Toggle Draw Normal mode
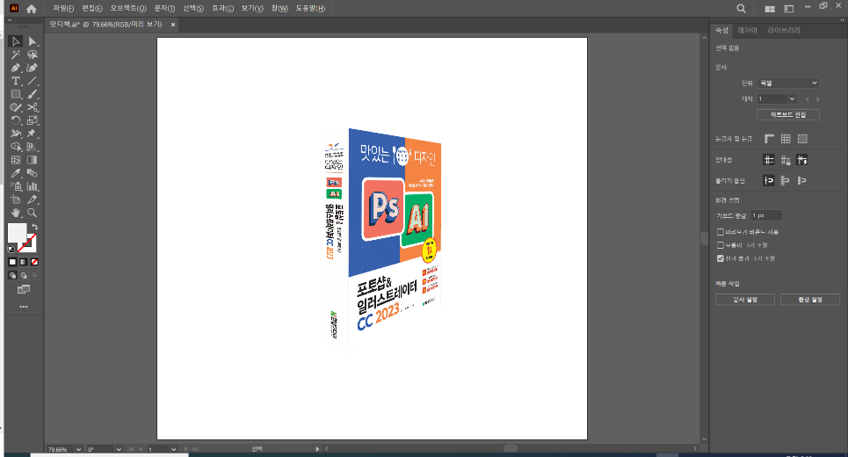Image resolution: width=848 pixels, height=457 pixels. tap(12, 275)
